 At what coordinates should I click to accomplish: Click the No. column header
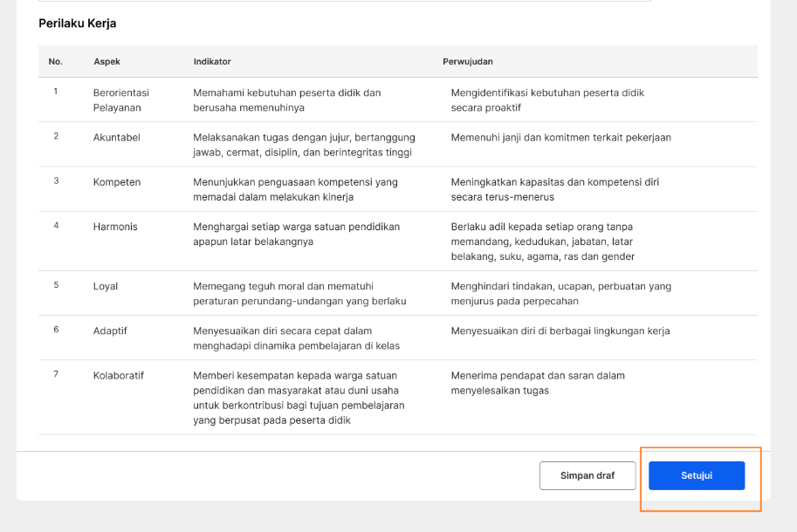tap(55, 61)
